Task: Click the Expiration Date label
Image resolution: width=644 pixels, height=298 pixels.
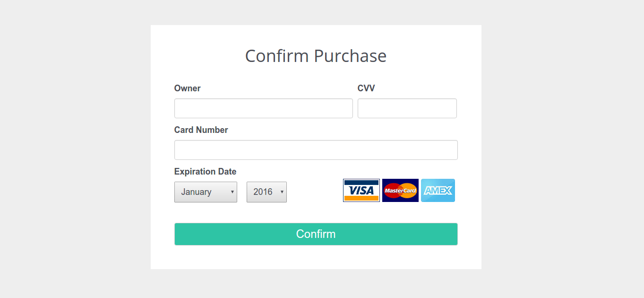Action: point(205,171)
